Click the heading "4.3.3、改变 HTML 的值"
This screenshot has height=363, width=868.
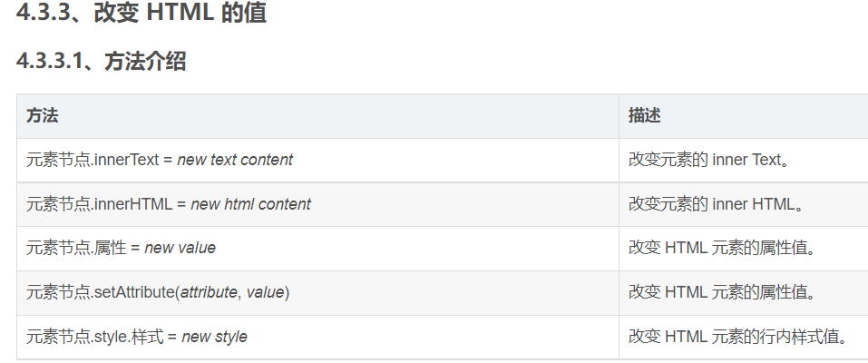click(141, 14)
